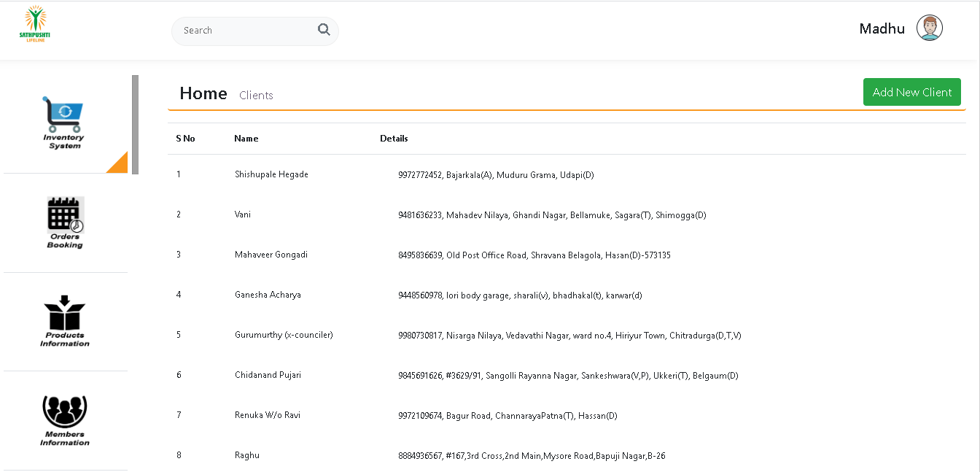The image size is (980, 472).
Task: Click the S No column header
Action: 185,139
